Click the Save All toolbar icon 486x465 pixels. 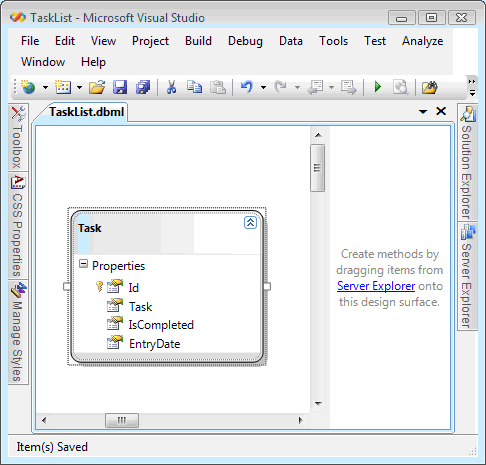coord(143,87)
